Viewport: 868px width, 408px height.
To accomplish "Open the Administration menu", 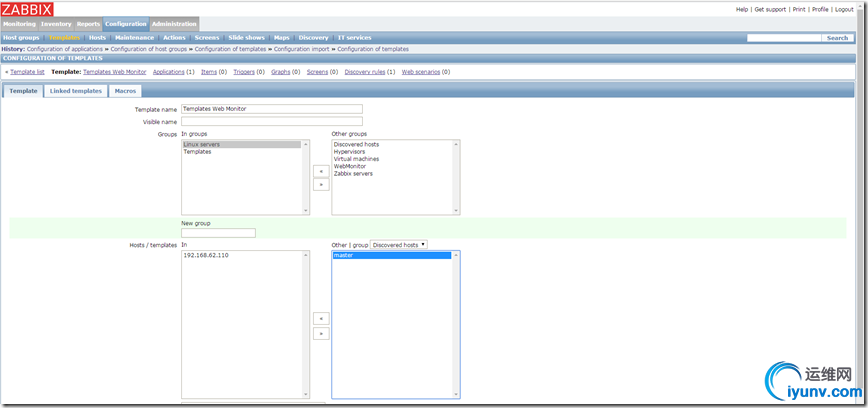I will 174,24.
